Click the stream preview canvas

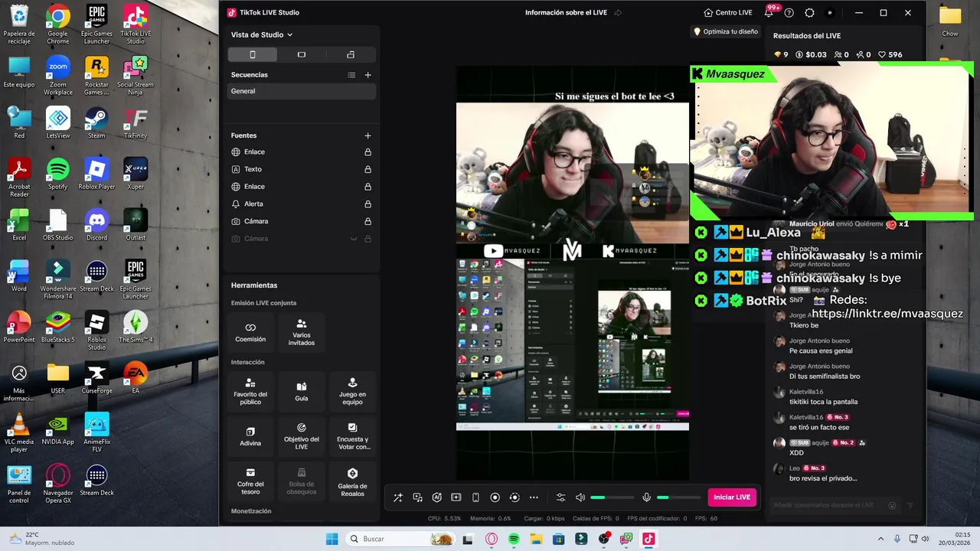[572, 272]
